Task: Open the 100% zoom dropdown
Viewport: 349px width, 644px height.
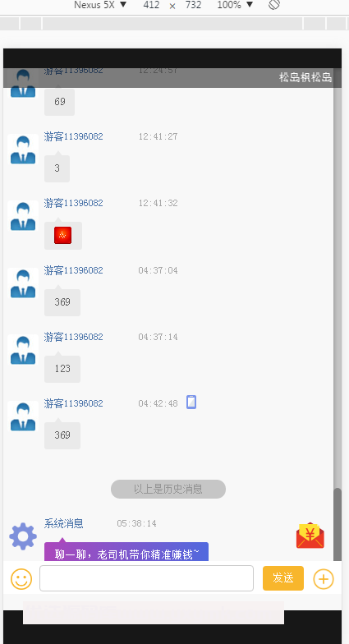Action: coord(235,5)
